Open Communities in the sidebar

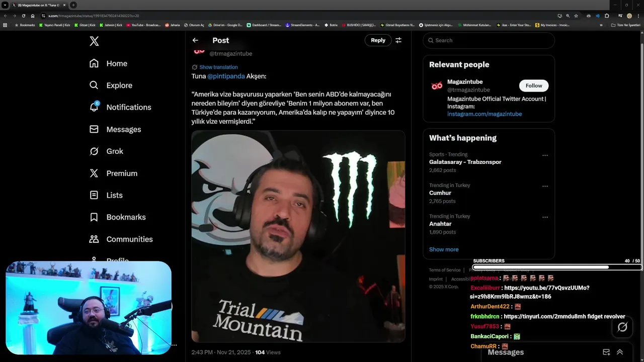click(x=121, y=239)
